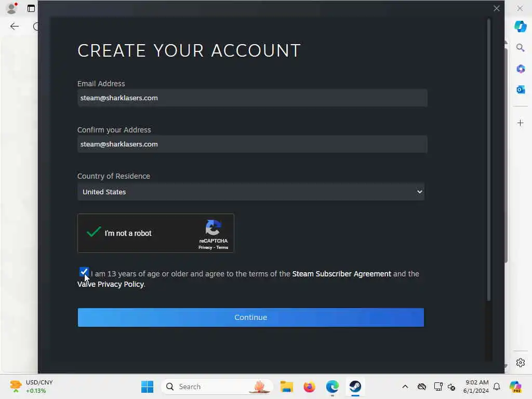Switch to Microsoft Edge on taskbar
The width and height of the screenshot is (532, 399).
pos(332,387)
